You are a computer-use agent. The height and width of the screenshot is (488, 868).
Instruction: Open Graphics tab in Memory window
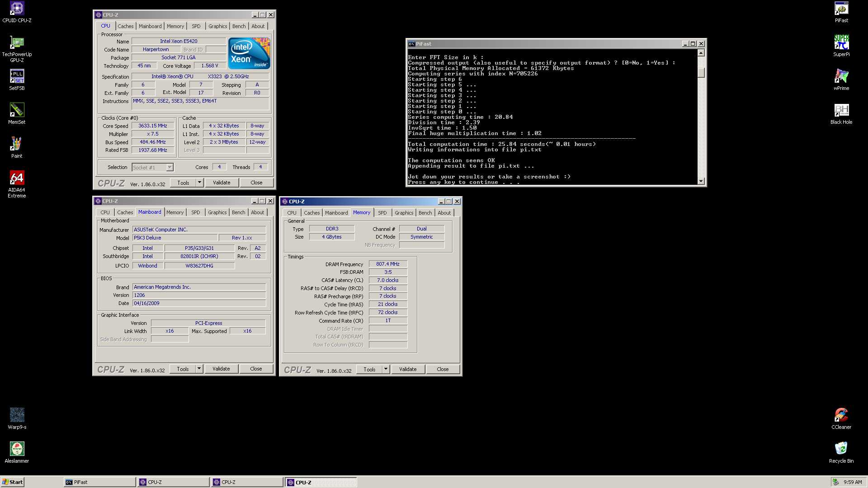(x=404, y=213)
